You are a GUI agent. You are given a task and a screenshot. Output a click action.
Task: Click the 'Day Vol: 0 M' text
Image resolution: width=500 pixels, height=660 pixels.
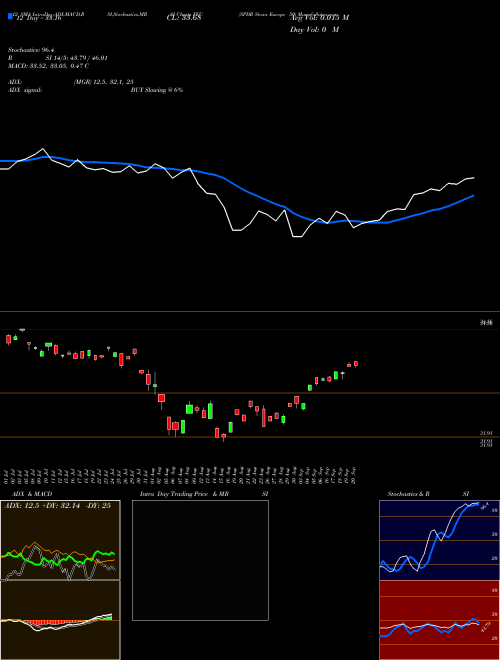314,30
